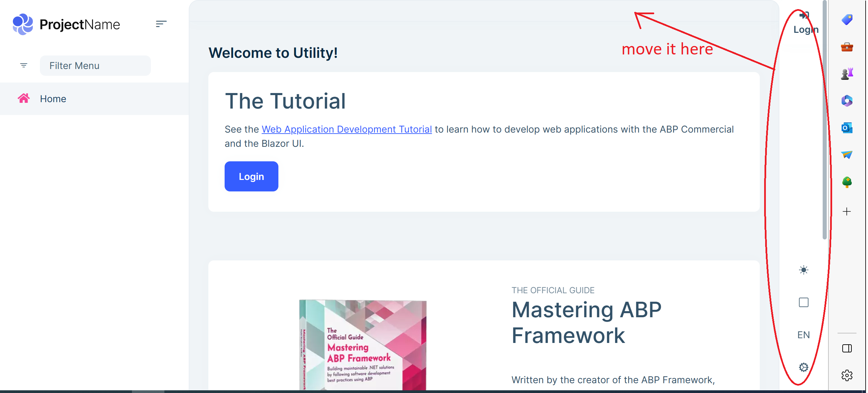Click the ProjectName logo icon

click(23, 24)
